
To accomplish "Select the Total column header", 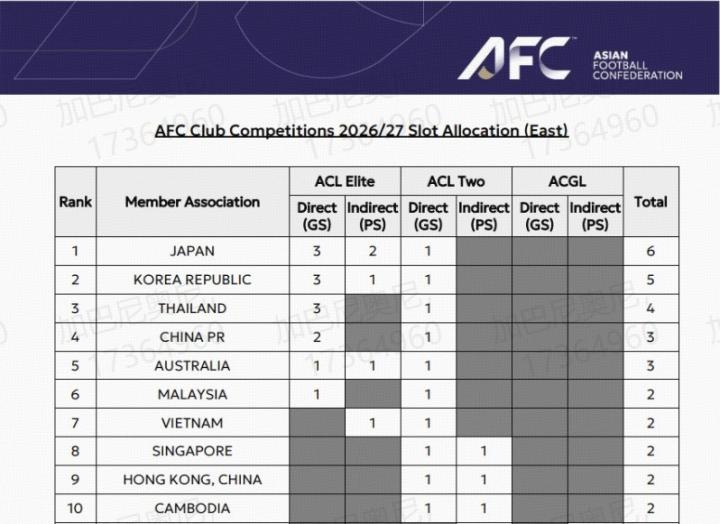I will point(651,201).
